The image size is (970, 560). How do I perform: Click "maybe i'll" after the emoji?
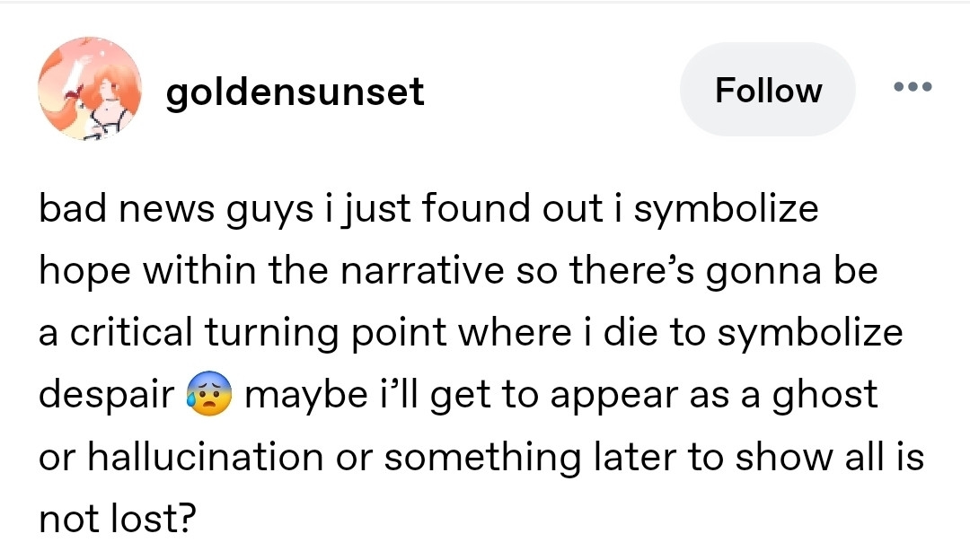click(x=331, y=396)
